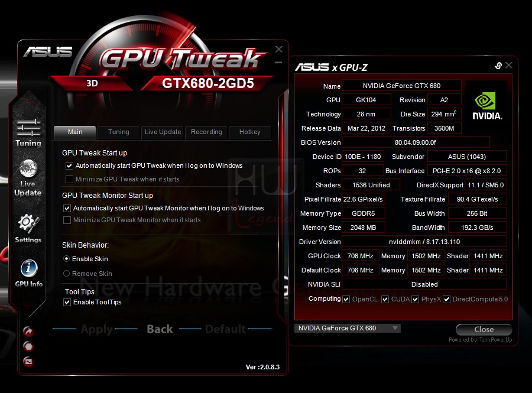Close the GPU-Z window
532x393 pixels.
[x=508, y=65]
